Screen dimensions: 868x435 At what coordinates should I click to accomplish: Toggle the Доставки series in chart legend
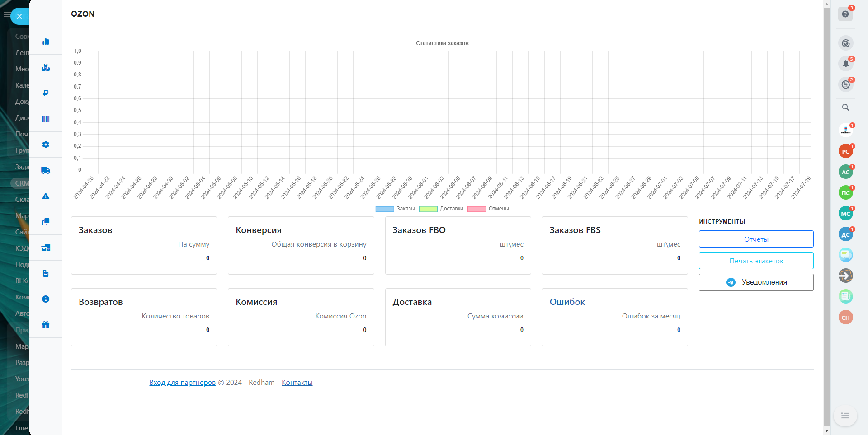pyautogui.click(x=441, y=209)
